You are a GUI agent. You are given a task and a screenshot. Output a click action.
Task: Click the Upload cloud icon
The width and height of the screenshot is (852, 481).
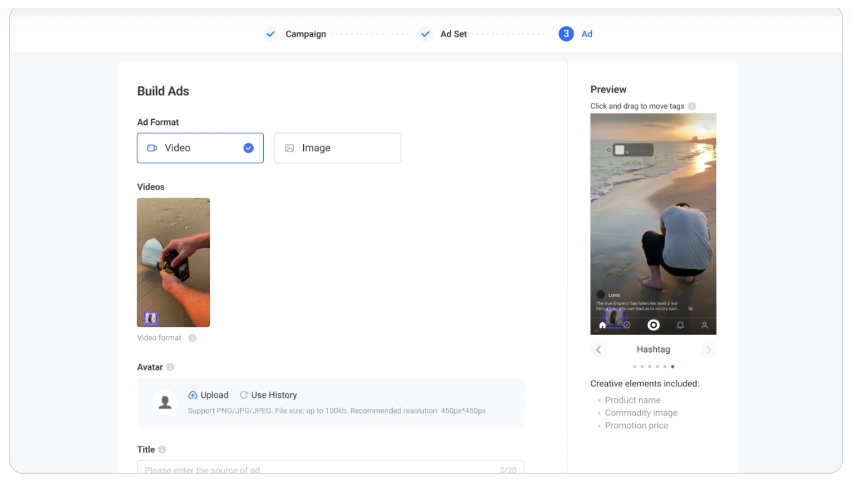(x=192, y=395)
